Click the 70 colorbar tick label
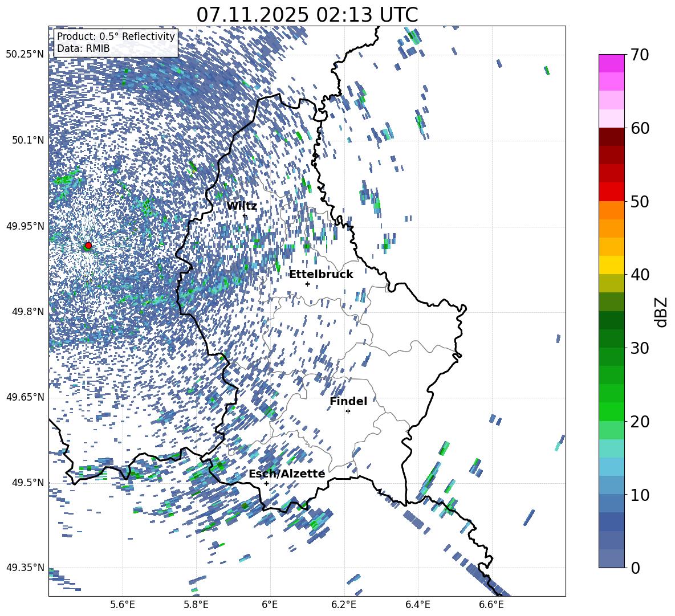This screenshot has width=675, height=616. [640, 55]
